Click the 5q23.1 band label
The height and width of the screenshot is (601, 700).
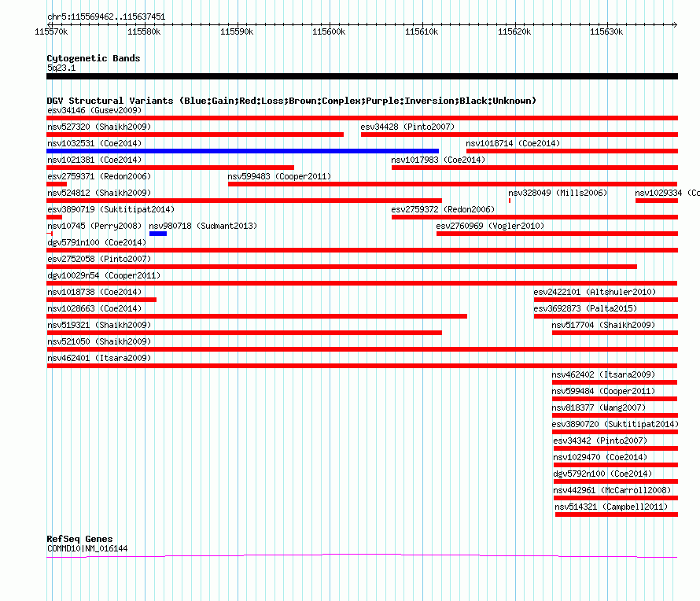[x=61, y=68]
